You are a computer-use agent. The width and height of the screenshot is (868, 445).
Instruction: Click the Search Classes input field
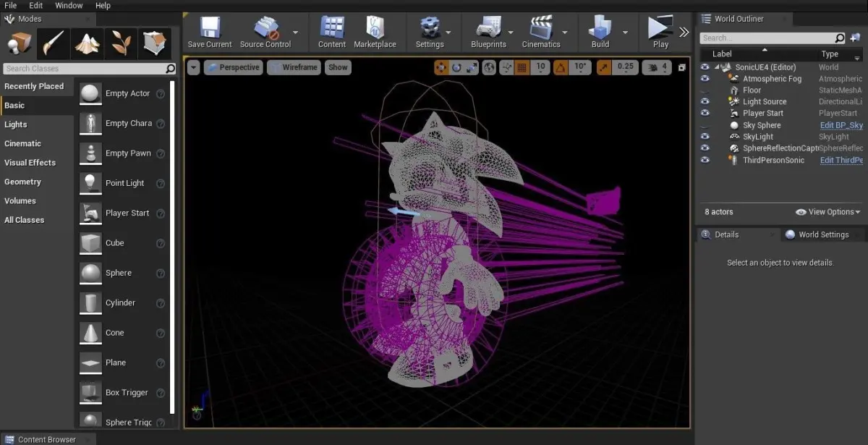pyautogui.click(x=90, y=69)
